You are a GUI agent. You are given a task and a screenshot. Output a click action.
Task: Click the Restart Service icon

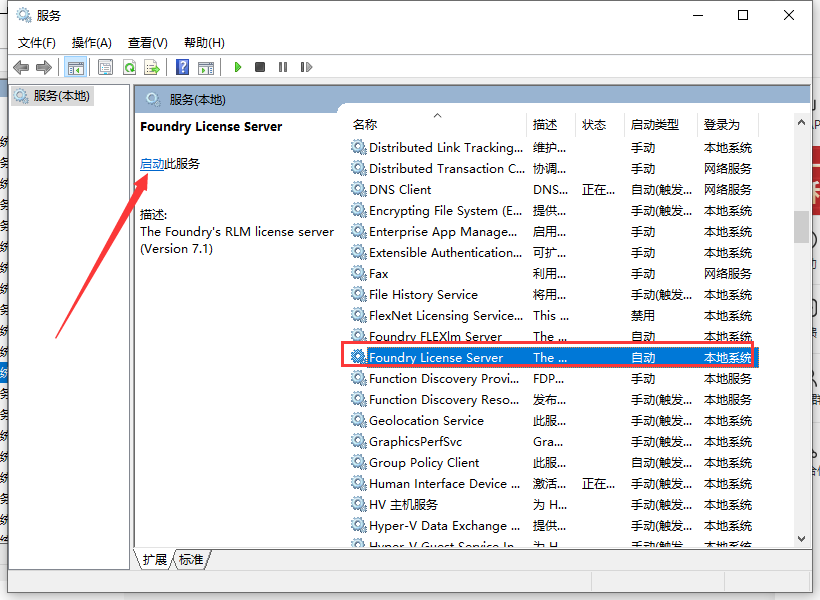(306, 67)
